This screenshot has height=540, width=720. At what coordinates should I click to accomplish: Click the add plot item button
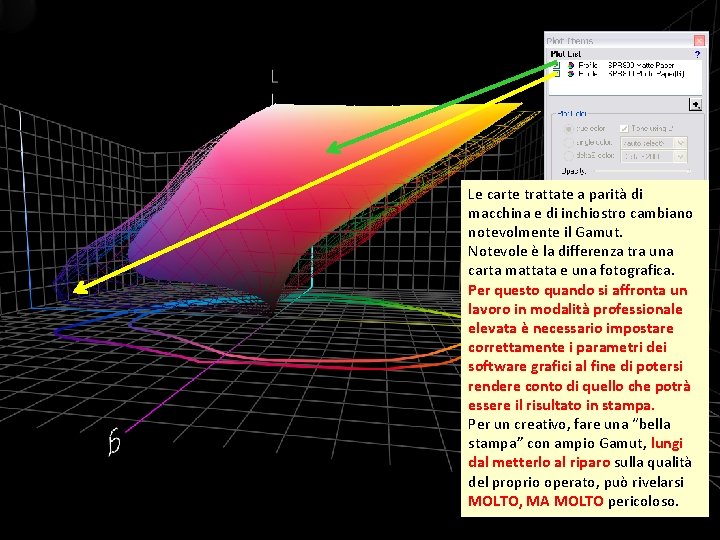695,104
